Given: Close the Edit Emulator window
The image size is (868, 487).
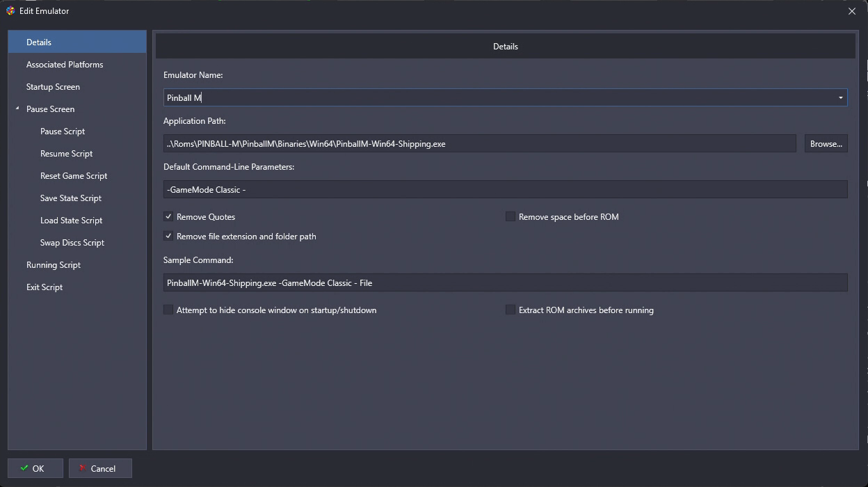Looking at the screenshot, I should [852, 11].
